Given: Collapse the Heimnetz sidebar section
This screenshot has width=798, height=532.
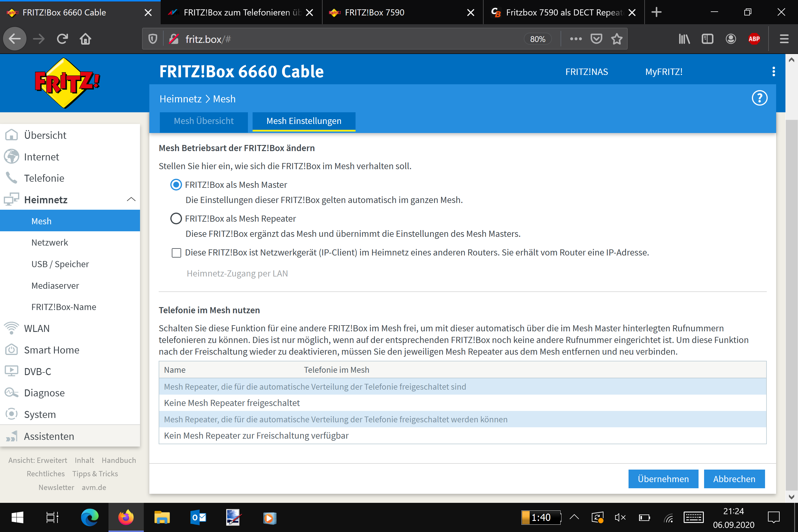Looking at the screenshot, I should coord(131,199).
